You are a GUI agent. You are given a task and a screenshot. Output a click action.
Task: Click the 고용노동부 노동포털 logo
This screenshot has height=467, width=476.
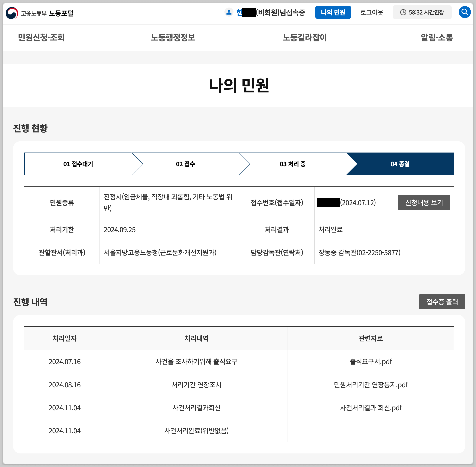point(40,13)
